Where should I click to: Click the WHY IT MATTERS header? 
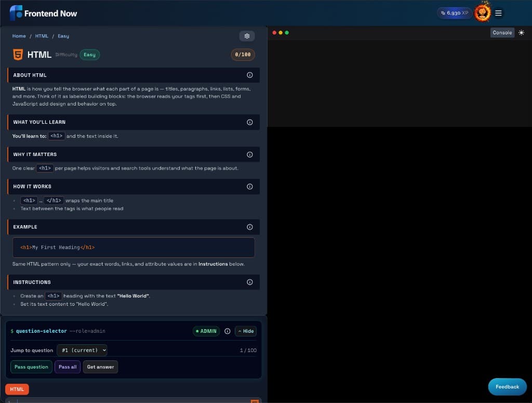point(134,154)
